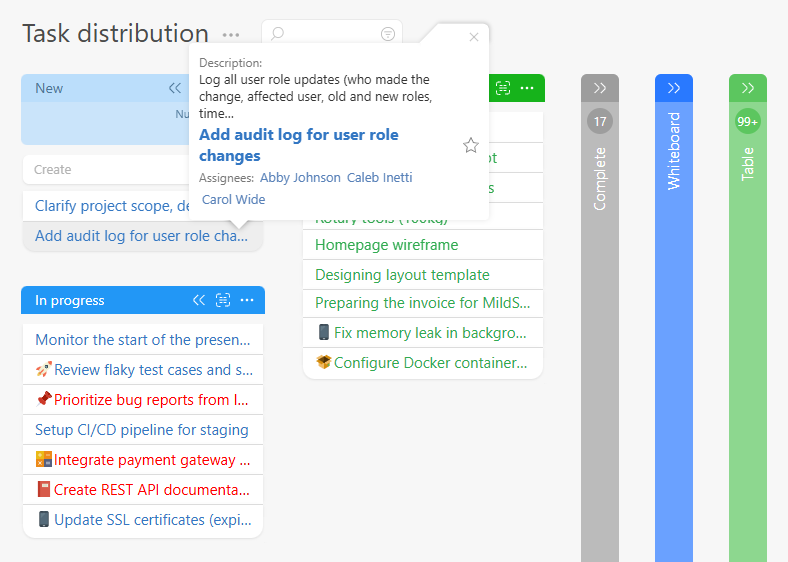Open Task distribution three-dots options menu
The image size is (788, 562).
point(231,35)
